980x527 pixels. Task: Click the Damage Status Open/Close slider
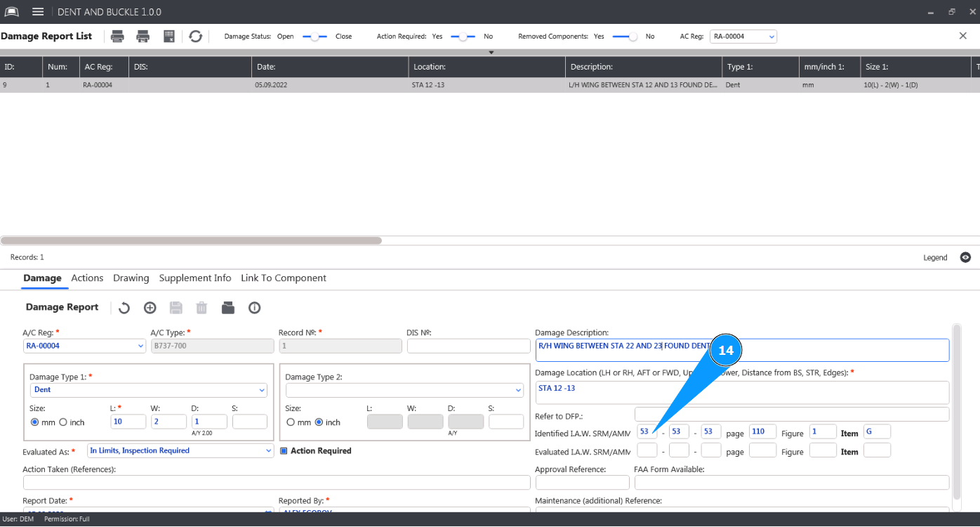(x=314, y=37)
